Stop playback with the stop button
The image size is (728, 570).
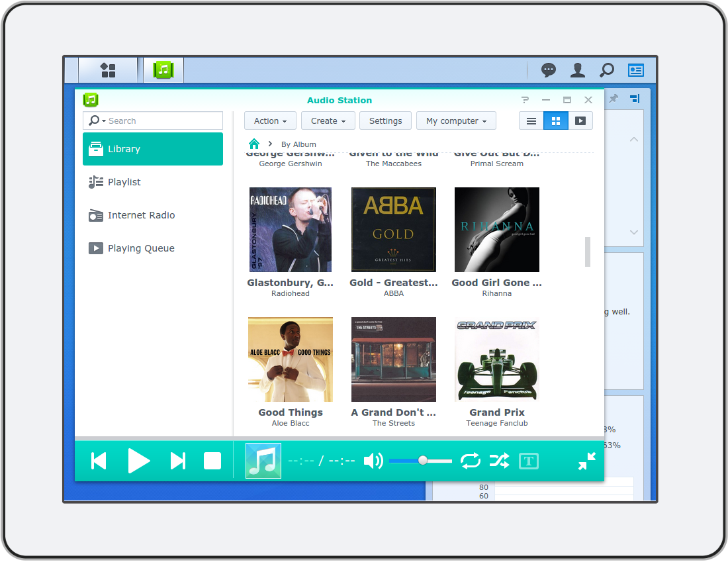(212, 461)
